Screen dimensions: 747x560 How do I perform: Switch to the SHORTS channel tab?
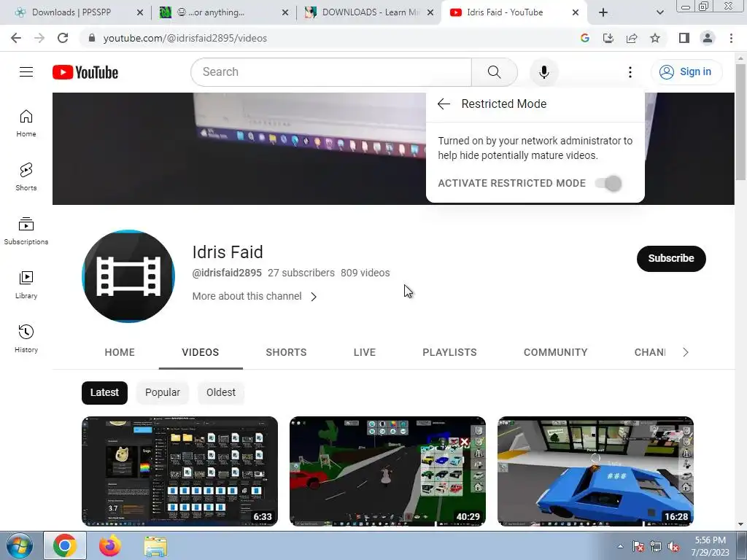(286, 352)
